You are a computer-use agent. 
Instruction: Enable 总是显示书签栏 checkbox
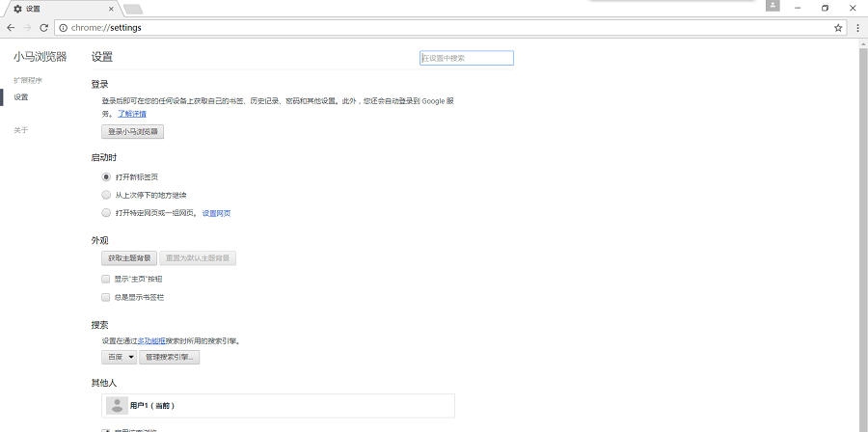[106, 297]
